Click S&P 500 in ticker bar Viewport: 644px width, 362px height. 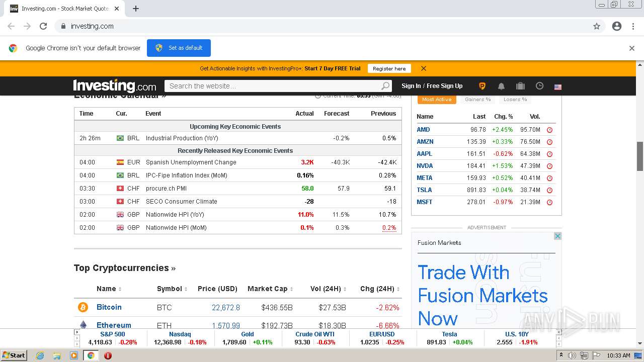coord(113,334)
